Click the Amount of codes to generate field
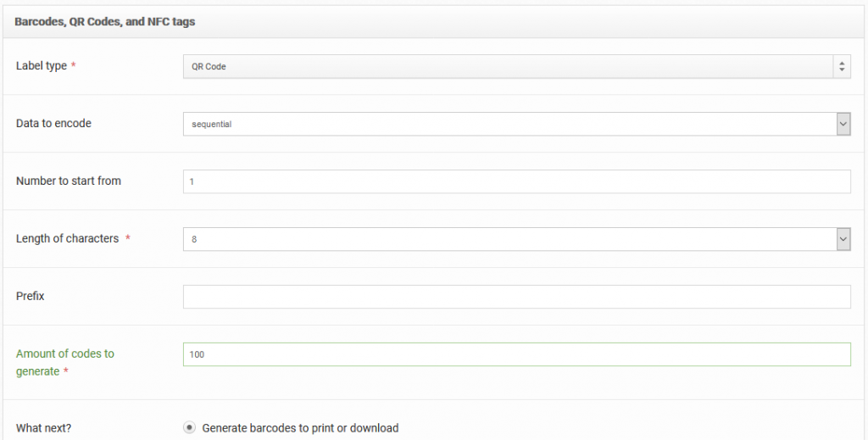This screenshot has height=440, width=868. [516, 354]
